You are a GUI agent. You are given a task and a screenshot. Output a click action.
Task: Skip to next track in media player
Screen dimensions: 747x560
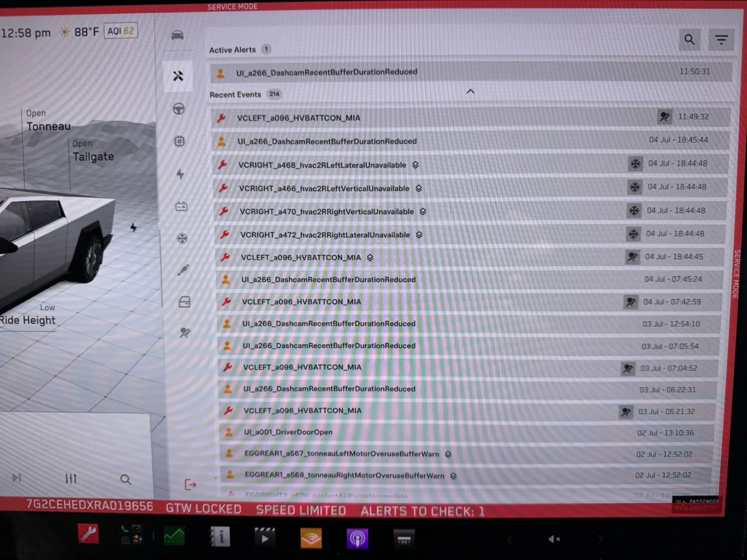(x=17, y=478)
